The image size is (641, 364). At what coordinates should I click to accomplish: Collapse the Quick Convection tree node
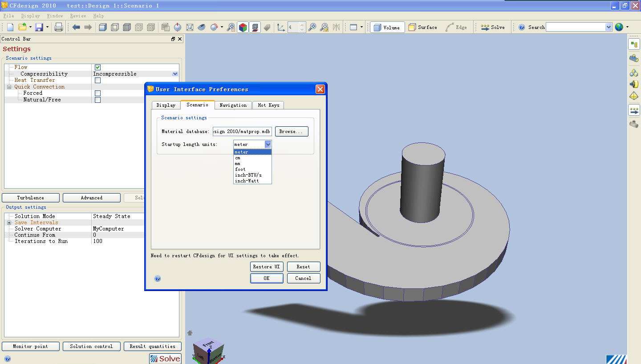click(9, 87)
